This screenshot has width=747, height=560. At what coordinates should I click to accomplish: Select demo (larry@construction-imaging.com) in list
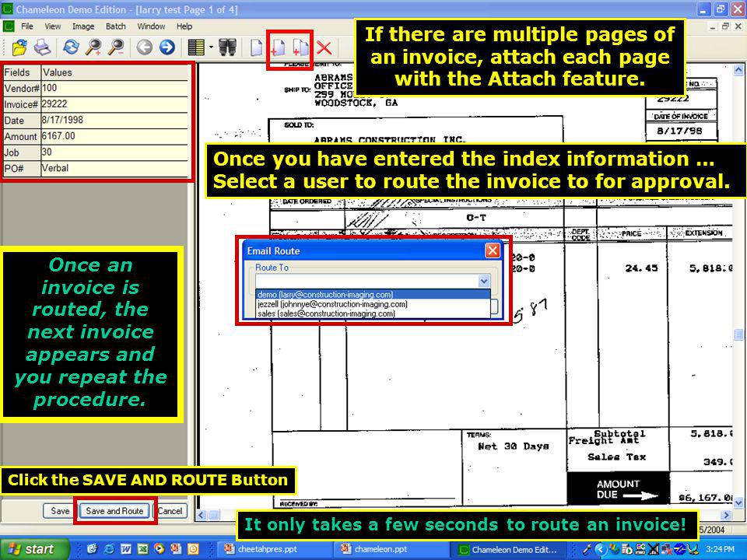click(373, 295)
